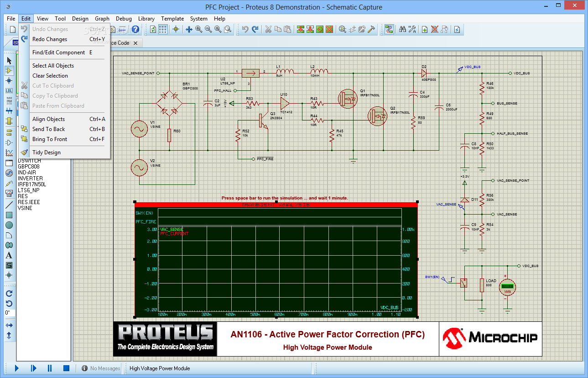
Task: Choose Redo Changes from Edit menu
Action: 64,39
